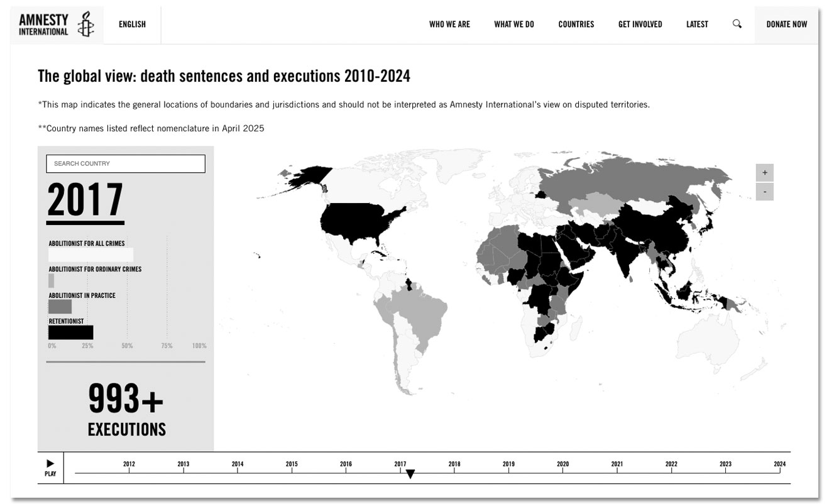Open the search magnifier icon

pos(737,24)
